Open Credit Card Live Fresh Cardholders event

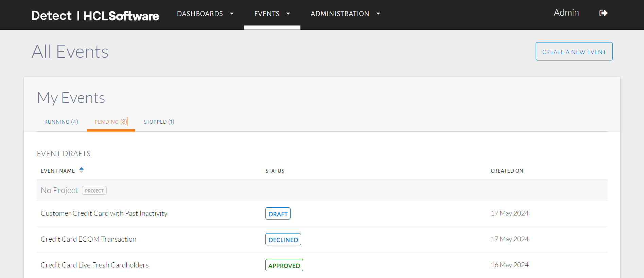coord(94,265)
